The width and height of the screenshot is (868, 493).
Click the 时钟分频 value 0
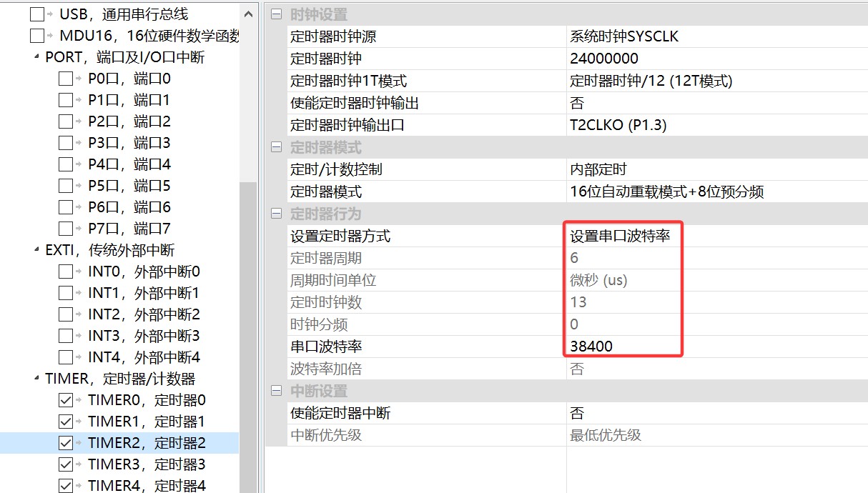(574, 324)
